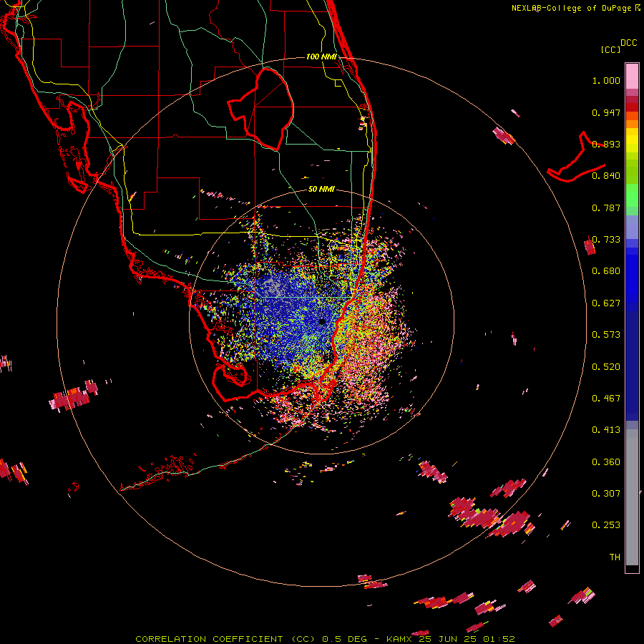Image resolution: width=644 pixels, height=644 pixels.
Task: Pick the pink swatch at top of color scale
Action: pos(632,77)
